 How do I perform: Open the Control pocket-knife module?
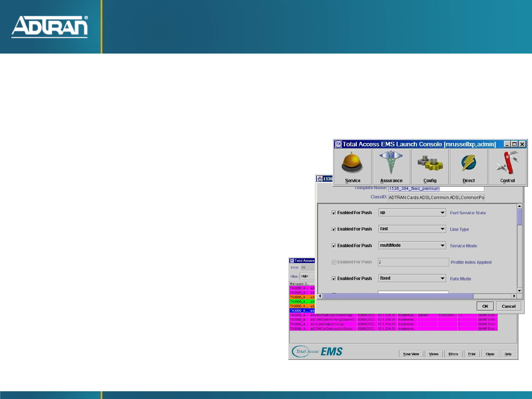(508, 167)
